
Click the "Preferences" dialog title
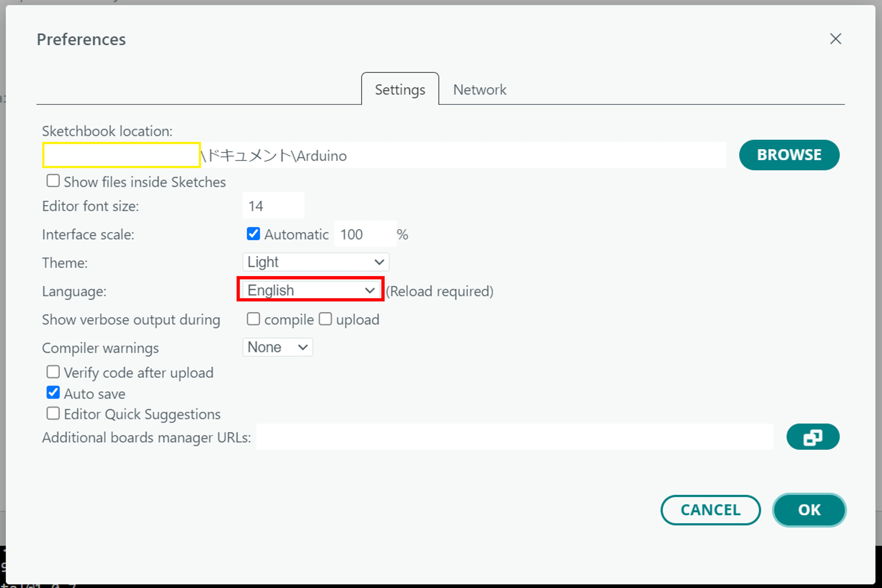(81, 39)
